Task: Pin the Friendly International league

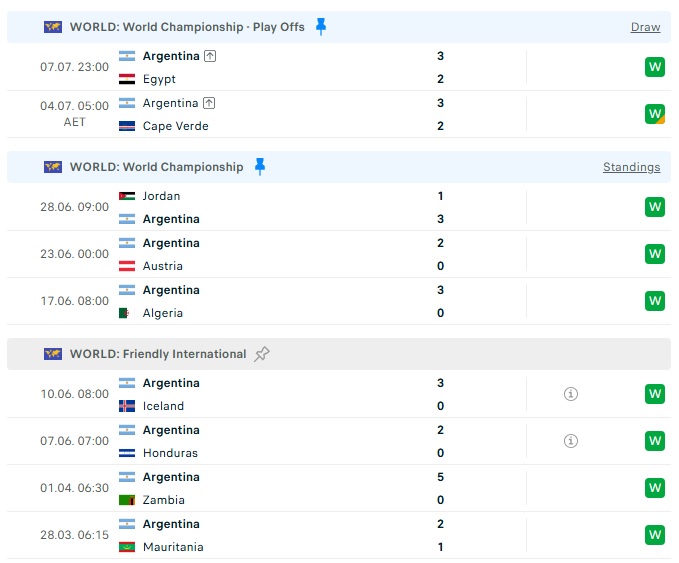Action: (x=262, y=354)
